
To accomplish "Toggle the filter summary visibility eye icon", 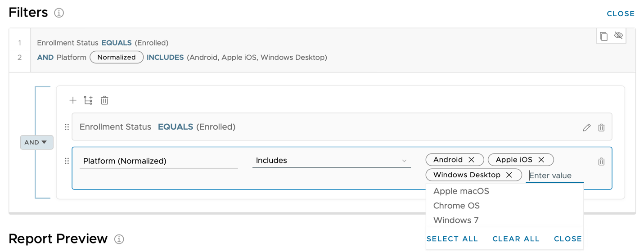I will pyautogui.click(x=618, y=36).
